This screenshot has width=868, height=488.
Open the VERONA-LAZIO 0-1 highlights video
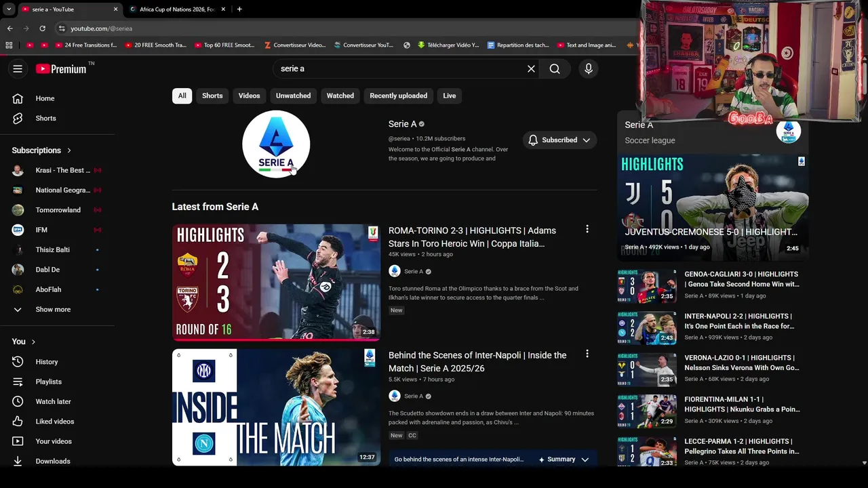712,368
